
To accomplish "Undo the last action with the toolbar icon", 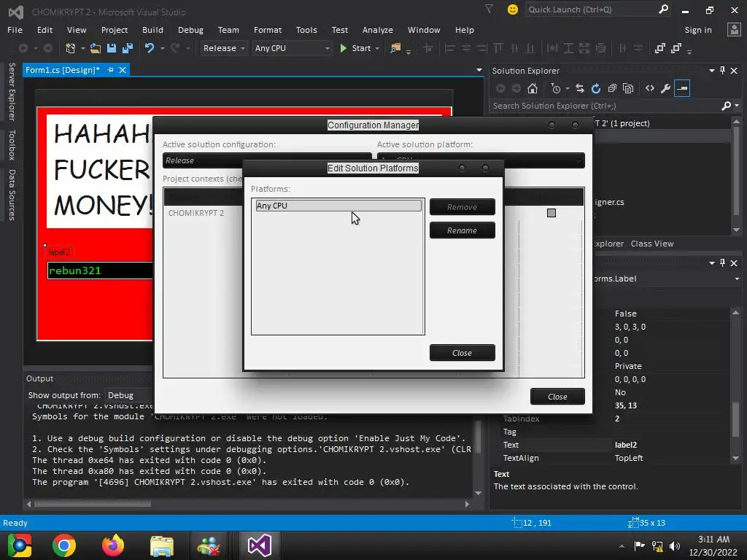I will tap(150, 48).
